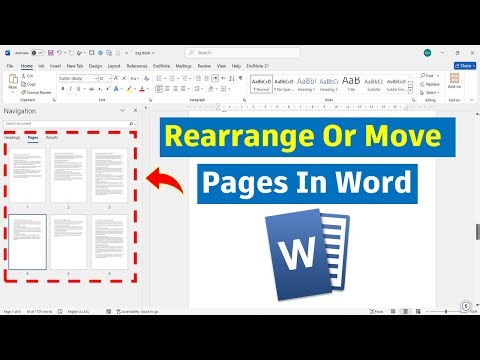Click the Numbering list icon
480x360 pixels.
(172, 78)
